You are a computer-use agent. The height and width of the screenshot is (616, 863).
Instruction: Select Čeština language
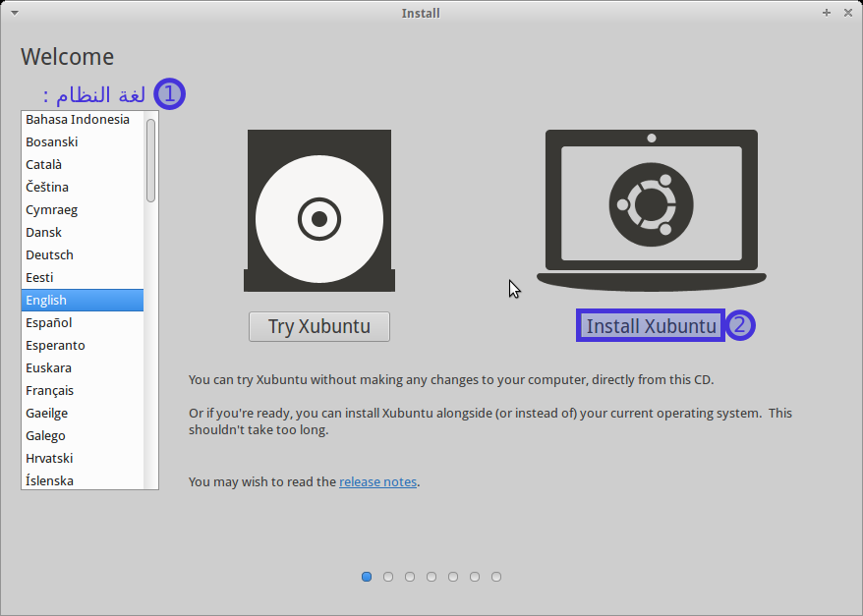coord(83,187)
